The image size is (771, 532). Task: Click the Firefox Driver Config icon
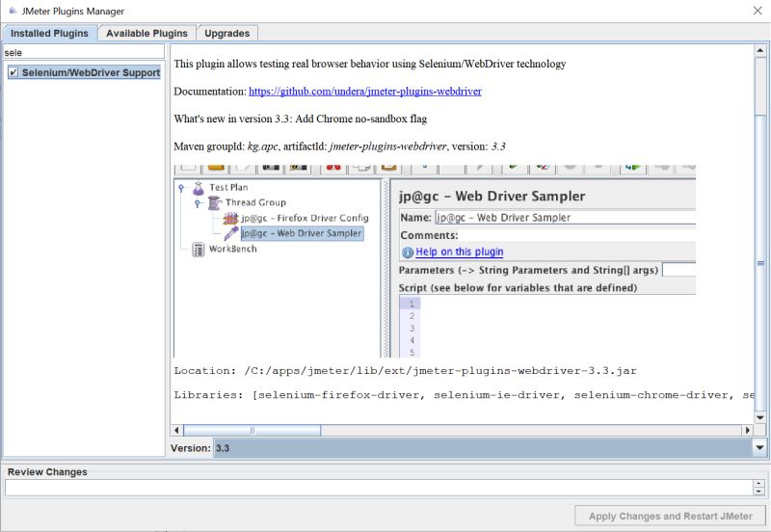[230, 218]
